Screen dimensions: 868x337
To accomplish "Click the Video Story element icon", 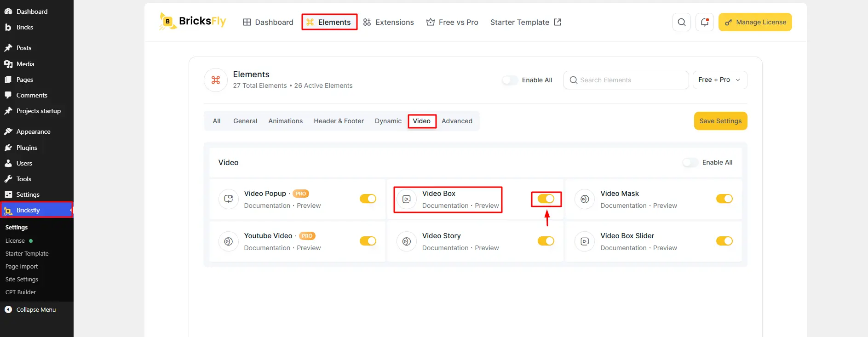I will tap(407, 241).
